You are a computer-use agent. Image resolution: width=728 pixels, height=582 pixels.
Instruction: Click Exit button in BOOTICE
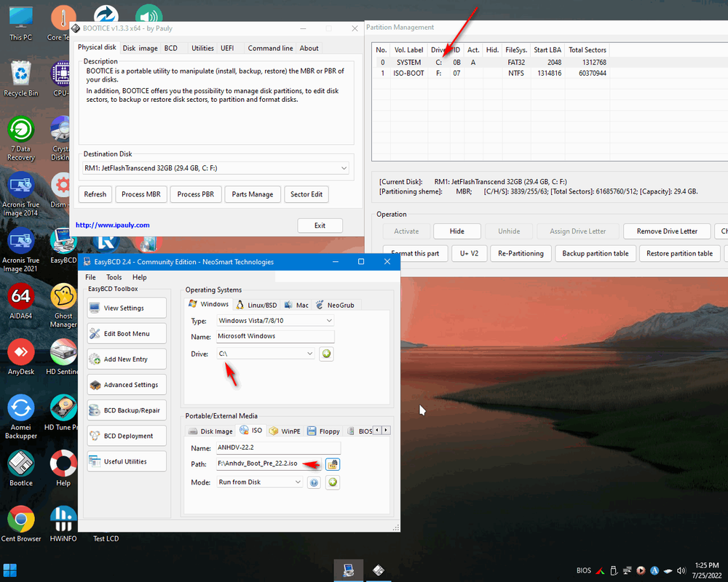(x=320, y=226)
